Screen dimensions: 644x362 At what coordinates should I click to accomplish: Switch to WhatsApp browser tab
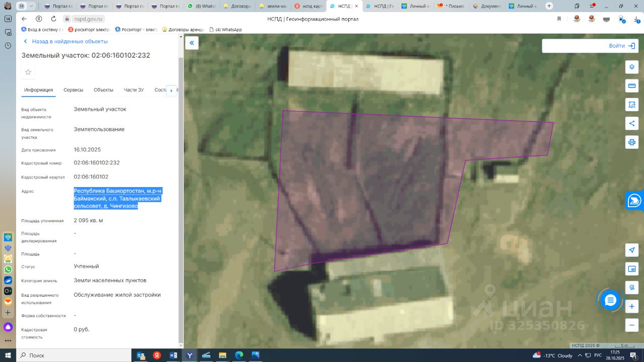(201, 6)
